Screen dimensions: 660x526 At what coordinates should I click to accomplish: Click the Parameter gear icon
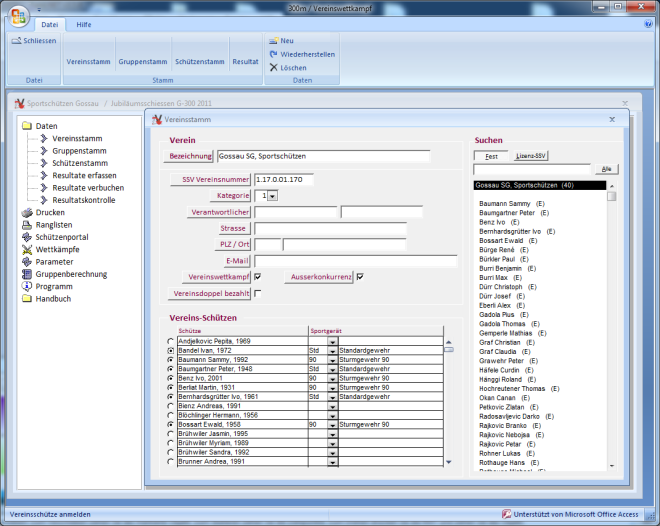pyautogui.click(x=28, y=262)
